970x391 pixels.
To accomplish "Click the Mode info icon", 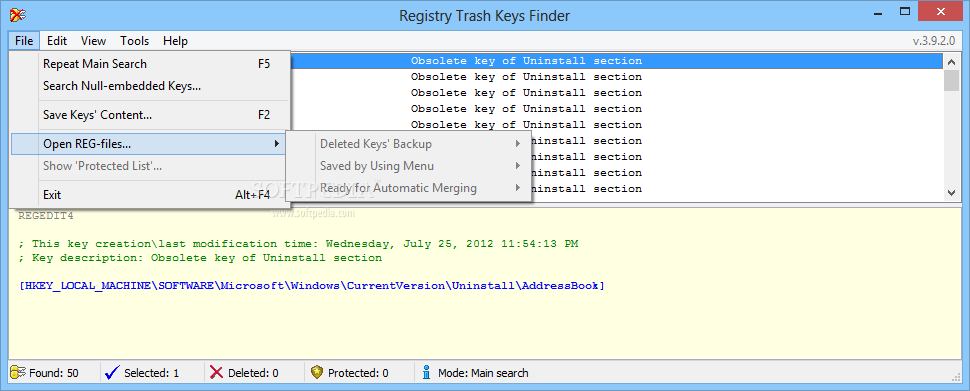I will point(426,372).
